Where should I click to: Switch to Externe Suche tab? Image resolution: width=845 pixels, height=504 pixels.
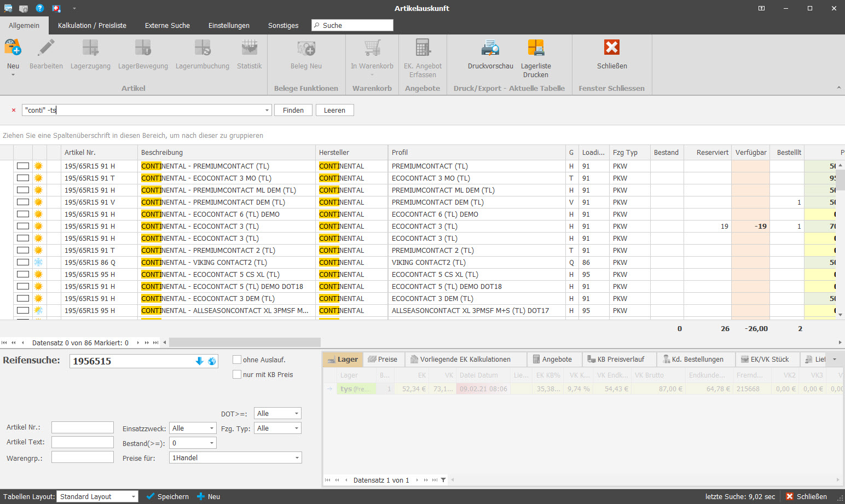(x=167, y=25)
